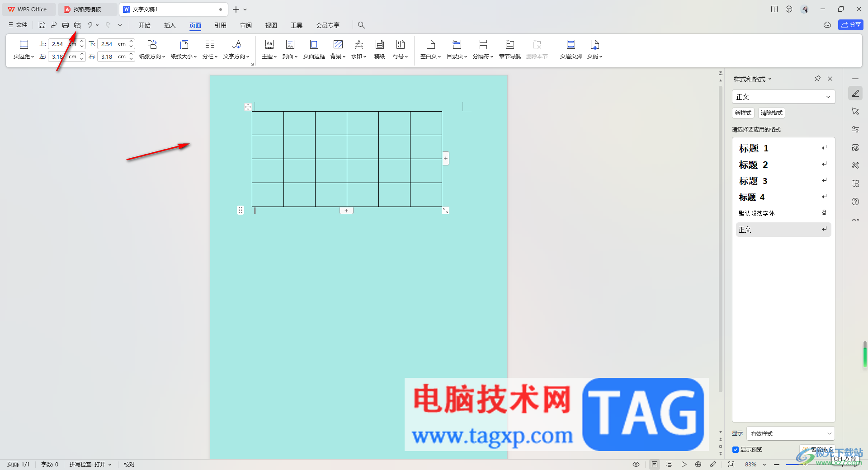This screenshot has height=470, width=868.
Task: Open the Line Numbers tool
Action: coord(400,49)
